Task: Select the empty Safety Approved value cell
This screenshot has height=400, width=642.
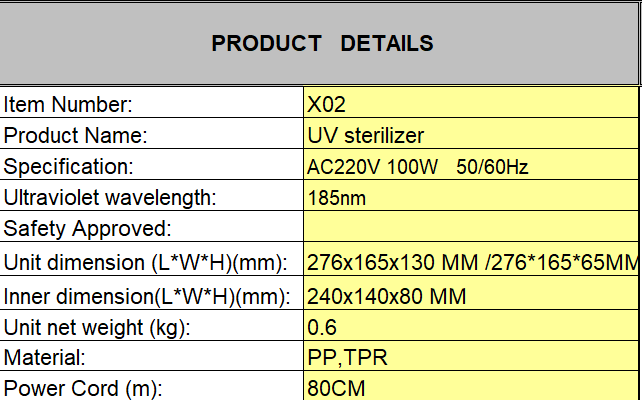Action: point(470,229)
